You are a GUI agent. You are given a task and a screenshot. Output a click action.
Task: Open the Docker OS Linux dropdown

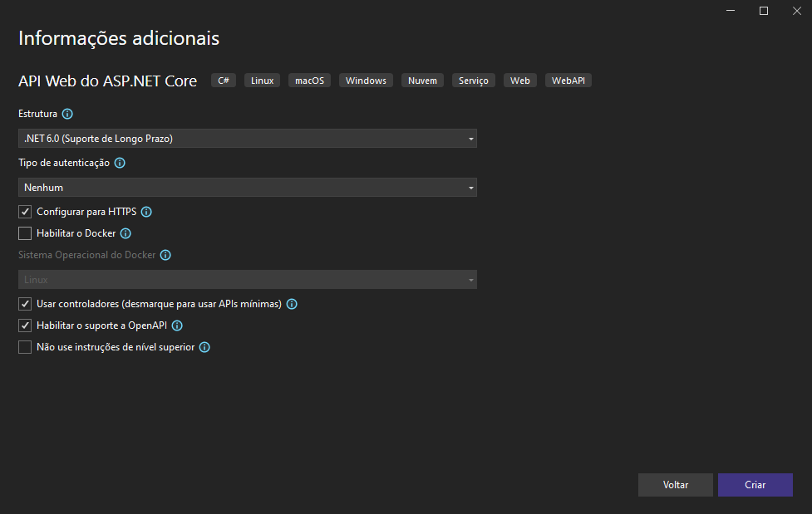248,280
